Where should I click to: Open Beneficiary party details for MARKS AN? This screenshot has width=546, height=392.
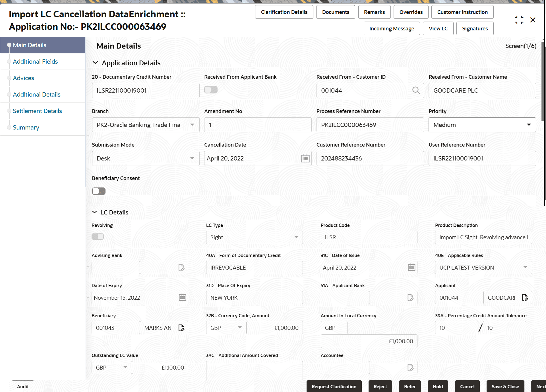[182, 328]
